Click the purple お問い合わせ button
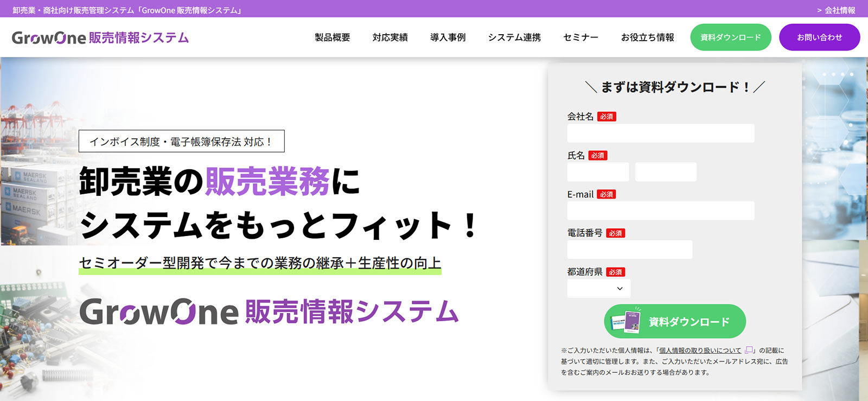Screen dimensions: 868x401 [820, 37]
